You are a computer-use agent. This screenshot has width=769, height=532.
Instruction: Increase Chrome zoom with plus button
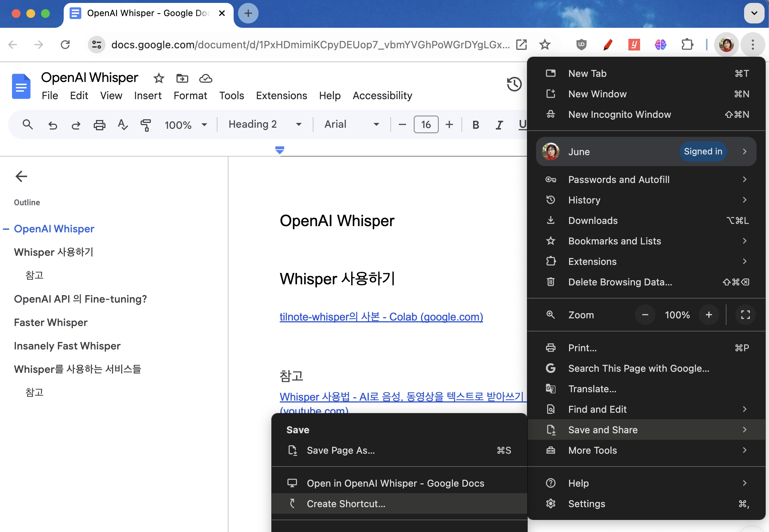coord(709,315)
